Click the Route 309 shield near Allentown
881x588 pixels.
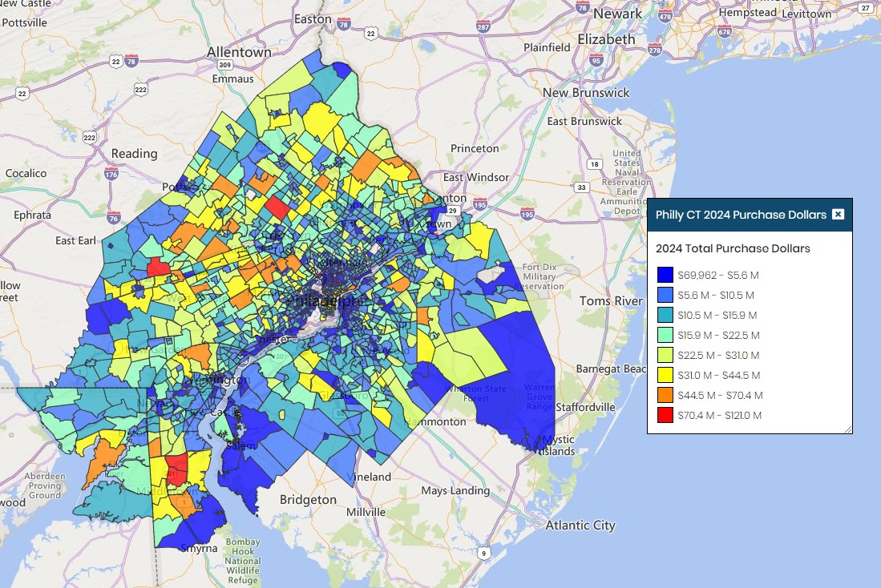click(x=224, y=65)
